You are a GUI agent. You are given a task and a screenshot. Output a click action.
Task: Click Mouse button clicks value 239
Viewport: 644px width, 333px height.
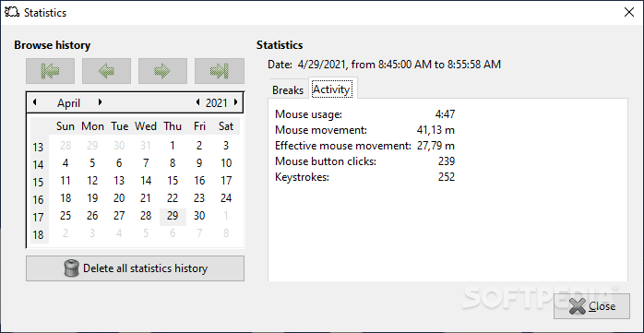pyautogui.click(x=447, y=161)
